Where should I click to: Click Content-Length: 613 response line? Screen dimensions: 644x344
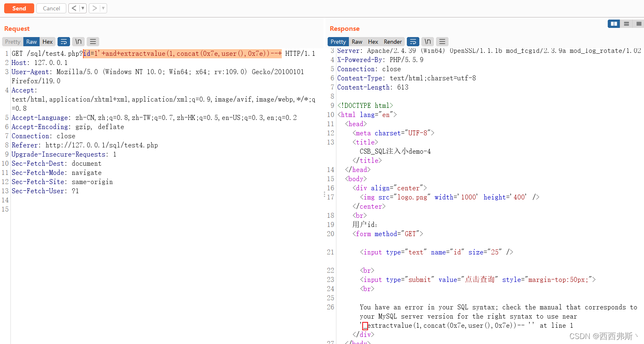373,87
